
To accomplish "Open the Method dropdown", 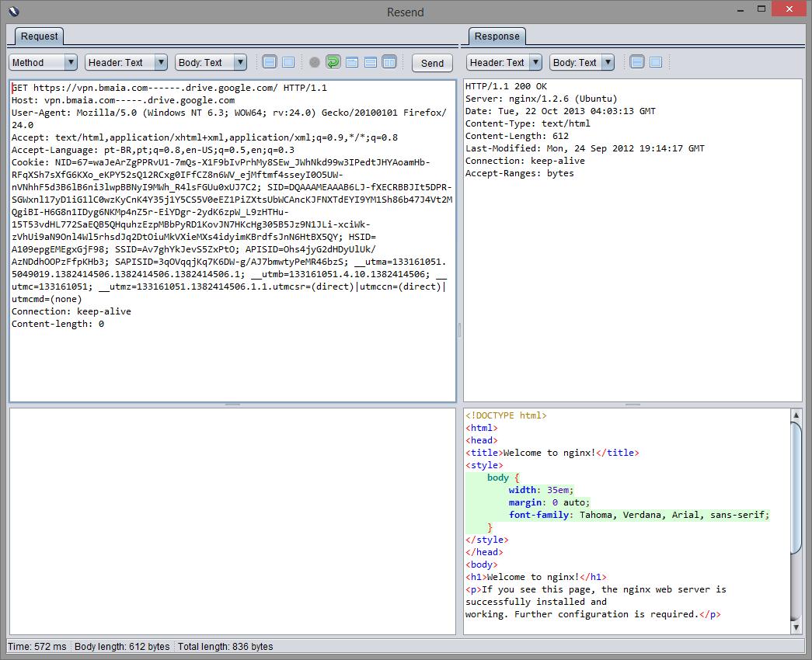I will [43, 62].
